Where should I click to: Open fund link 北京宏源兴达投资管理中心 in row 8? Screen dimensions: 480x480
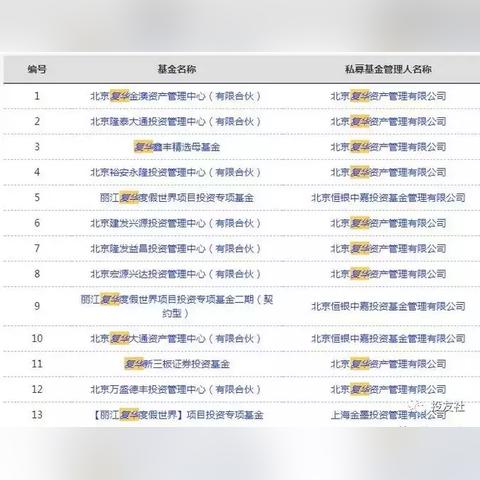click(176, 274)
